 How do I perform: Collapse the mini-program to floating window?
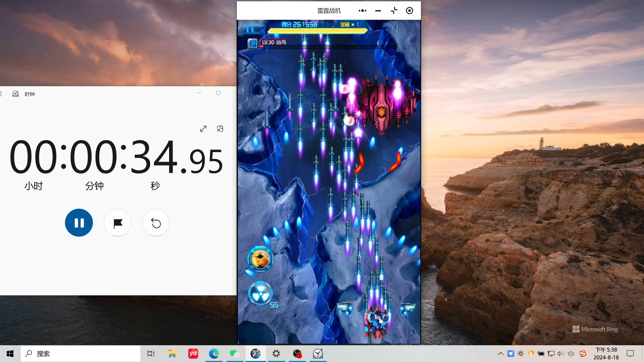tap(394, 11)
